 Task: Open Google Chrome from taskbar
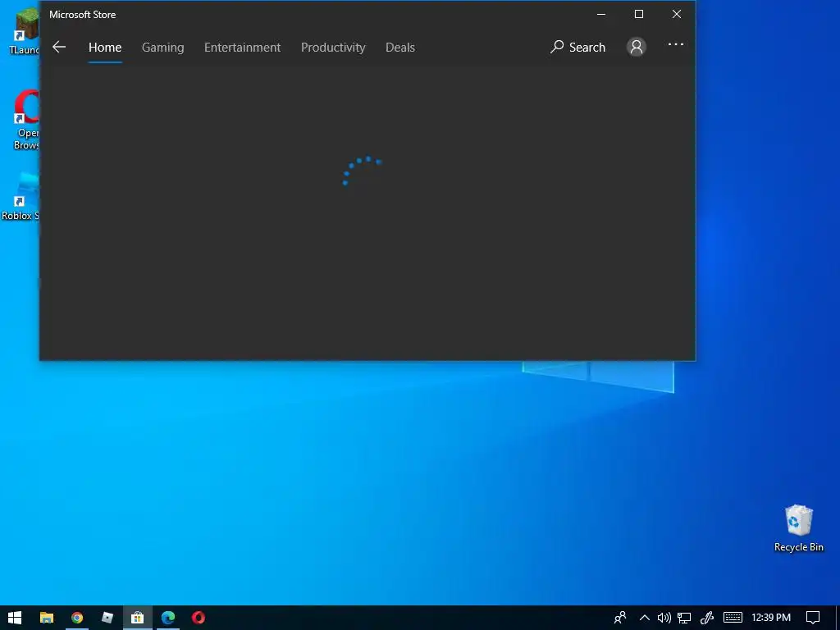point(77,618)
